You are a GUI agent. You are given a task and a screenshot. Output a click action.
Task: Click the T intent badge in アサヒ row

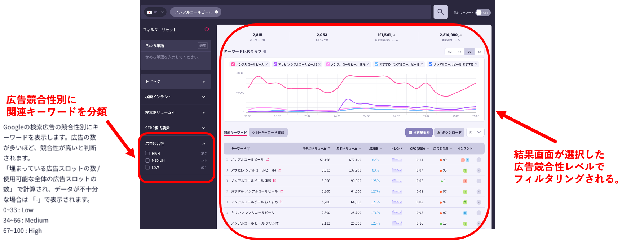coord(465,170)
